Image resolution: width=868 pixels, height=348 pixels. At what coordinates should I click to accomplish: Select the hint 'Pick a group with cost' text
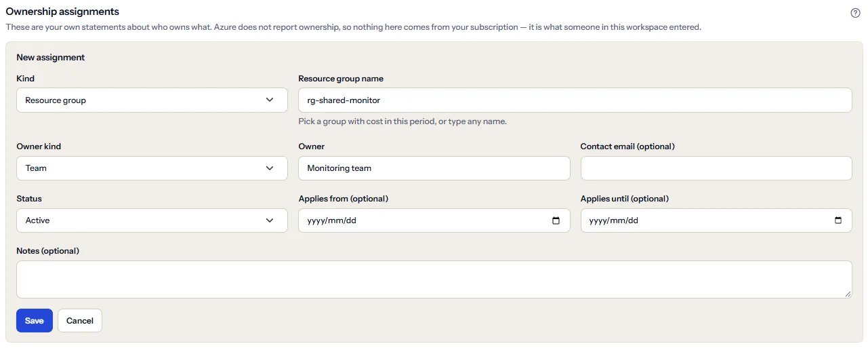pyautogui.click(x=402, y=121)
